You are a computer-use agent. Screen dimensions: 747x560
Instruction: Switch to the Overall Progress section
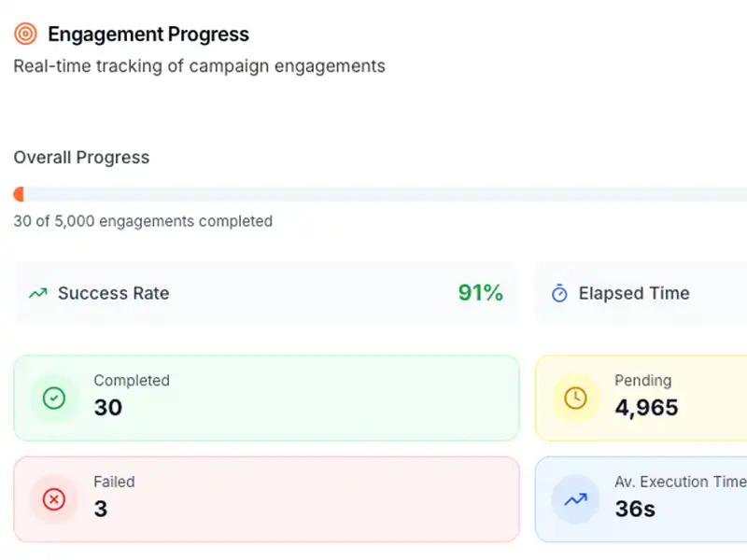pyautogui.click(x=81, y=157)
